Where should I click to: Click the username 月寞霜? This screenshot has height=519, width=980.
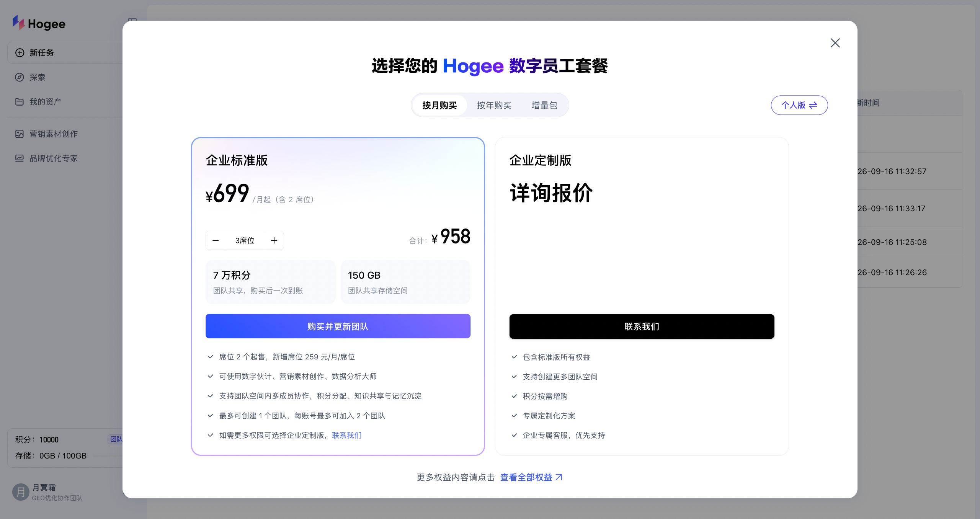[x=44, y=488]
